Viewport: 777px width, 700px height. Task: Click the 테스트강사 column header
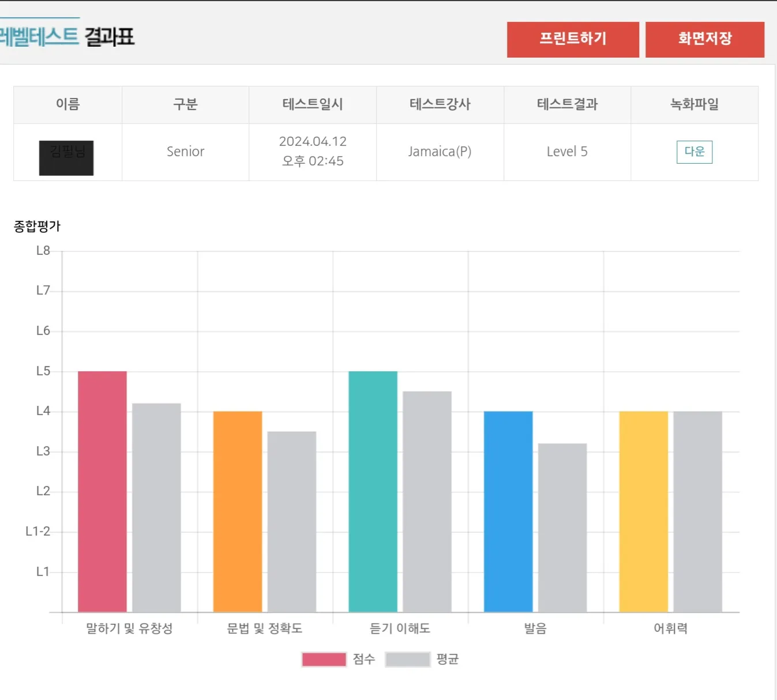[440, 104]
